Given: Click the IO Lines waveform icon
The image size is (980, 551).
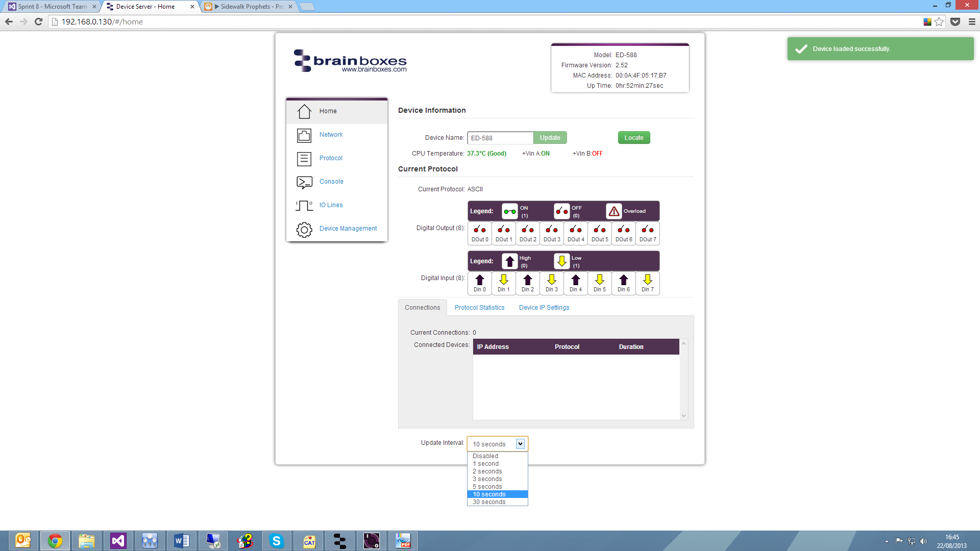Looking at the screenshot, I should (304, 206).
